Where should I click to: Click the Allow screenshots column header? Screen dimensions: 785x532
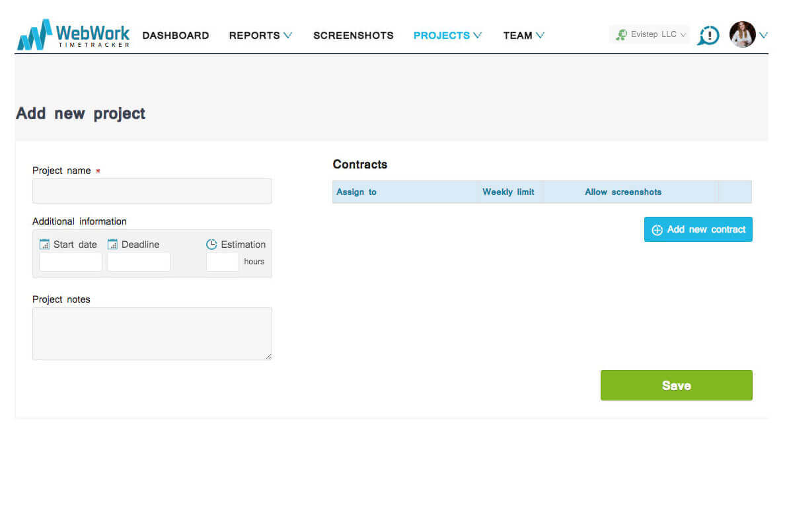[x=623, y=192]
